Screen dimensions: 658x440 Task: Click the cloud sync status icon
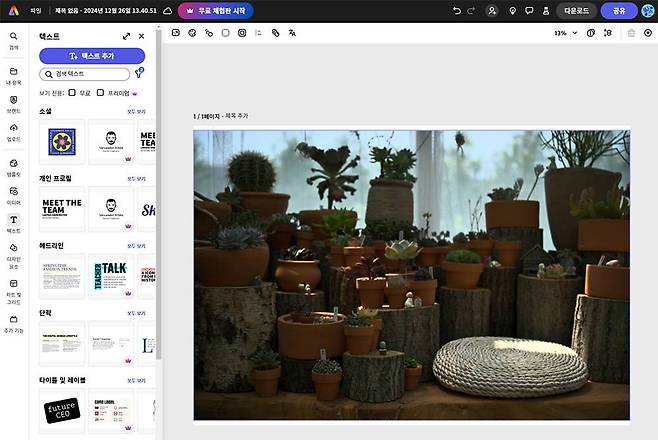[167, 10]
